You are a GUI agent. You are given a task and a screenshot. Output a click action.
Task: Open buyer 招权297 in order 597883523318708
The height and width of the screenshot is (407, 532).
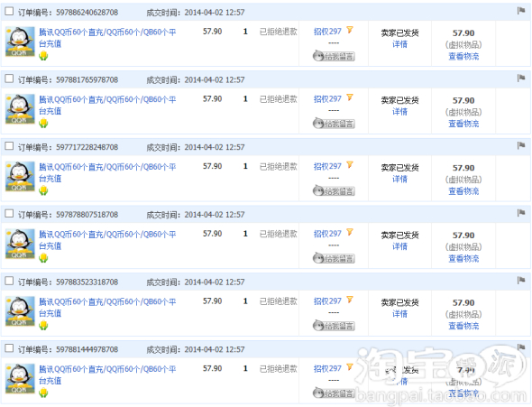[327, 301]
